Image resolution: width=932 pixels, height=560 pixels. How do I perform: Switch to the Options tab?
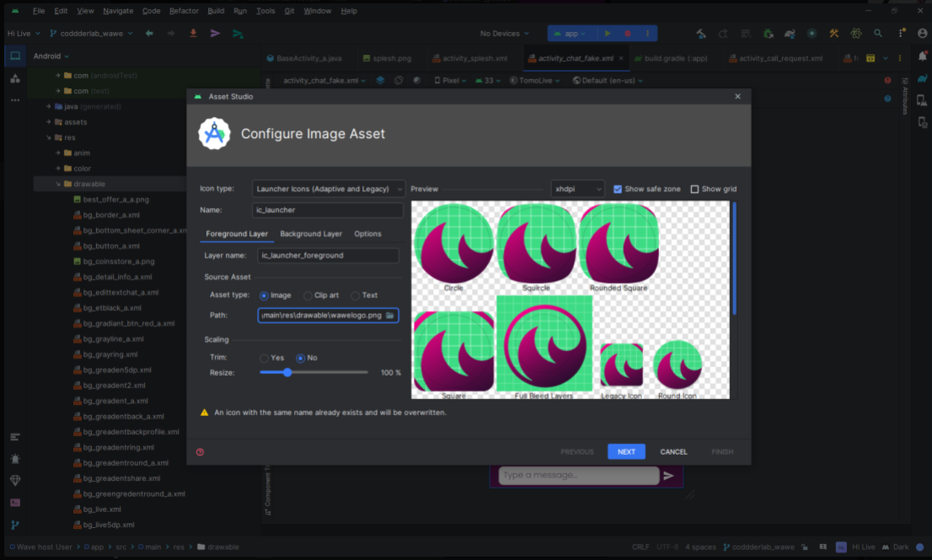(368, 234)
